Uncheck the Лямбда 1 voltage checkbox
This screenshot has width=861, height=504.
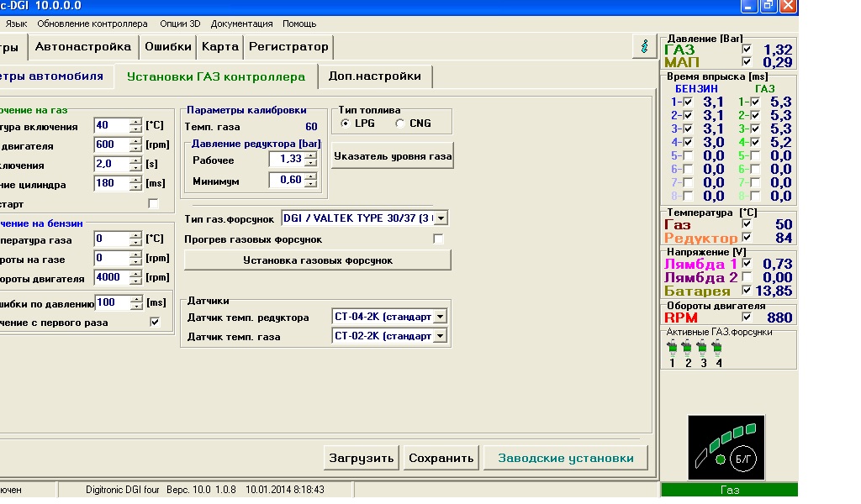tap(747, 264)
